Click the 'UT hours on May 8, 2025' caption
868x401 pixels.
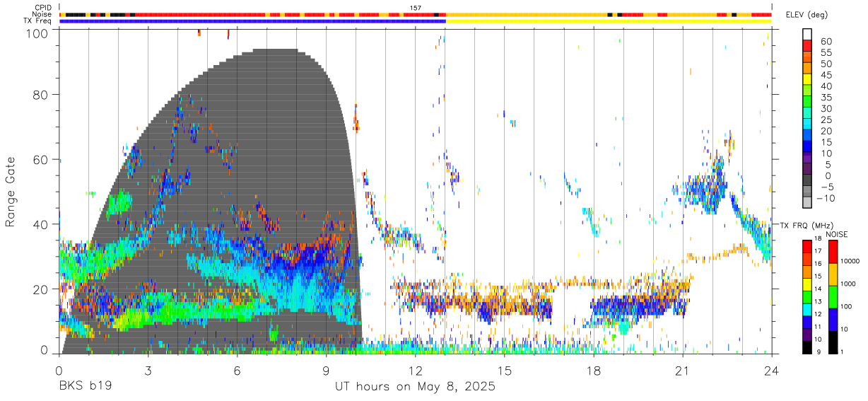pyautogui.click(x=416, y=387)
